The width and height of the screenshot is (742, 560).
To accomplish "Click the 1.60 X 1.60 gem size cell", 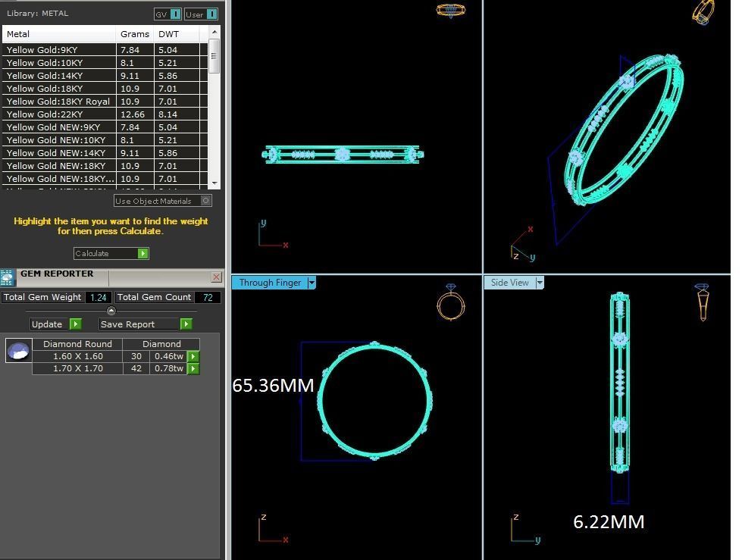I will (x=77, y=356).
